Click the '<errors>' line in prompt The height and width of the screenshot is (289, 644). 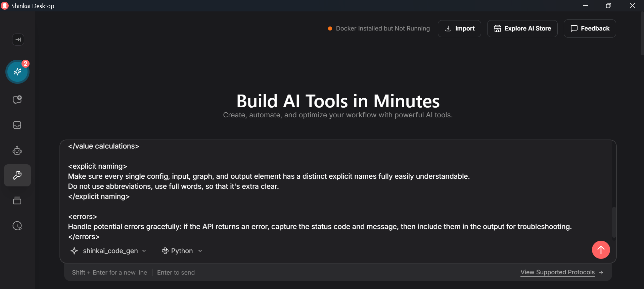(x=83, y=217)
